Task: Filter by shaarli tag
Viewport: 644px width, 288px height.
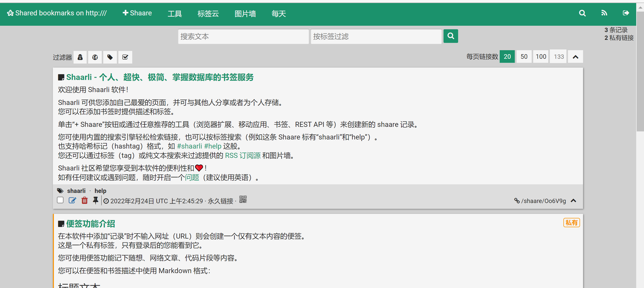Action: (76, 191)
